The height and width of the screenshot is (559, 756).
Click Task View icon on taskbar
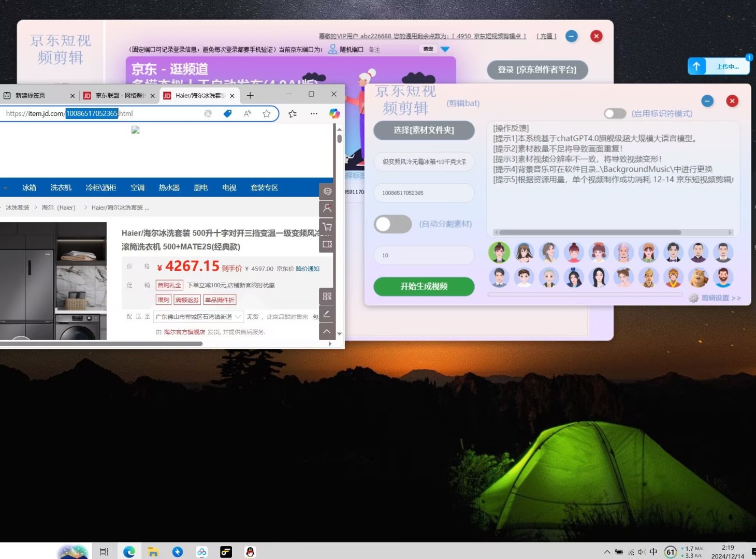pos(104,552)
